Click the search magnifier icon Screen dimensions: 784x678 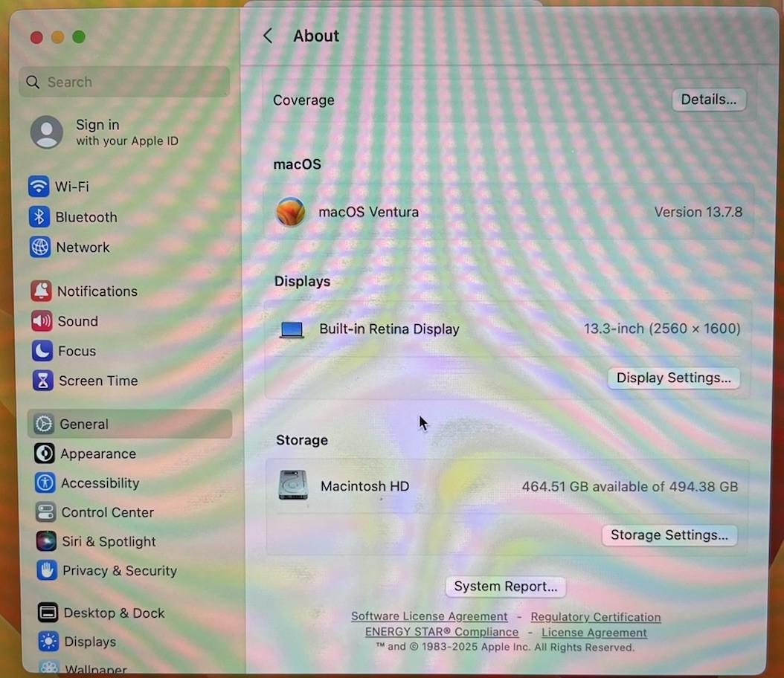[33, 82]
